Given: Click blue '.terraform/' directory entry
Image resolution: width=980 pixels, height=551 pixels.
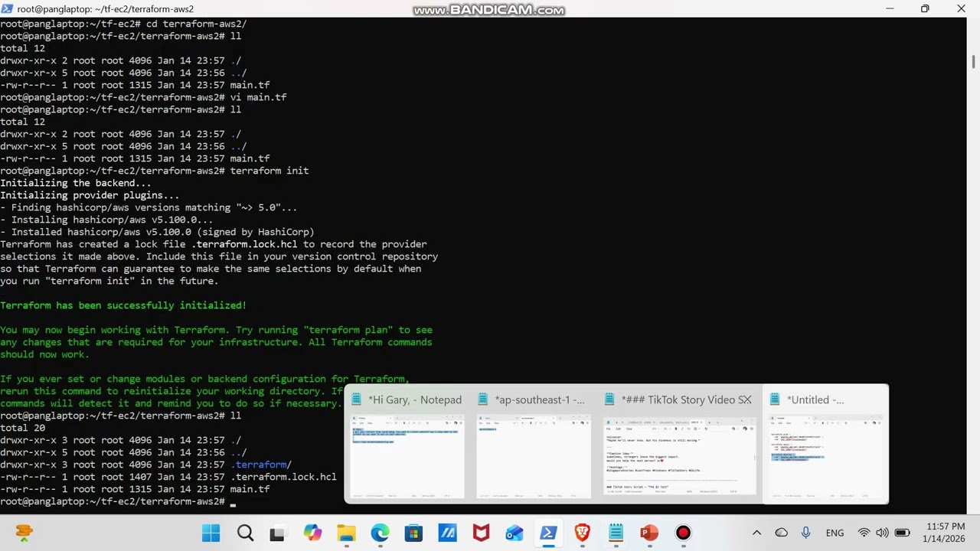Looking at the screenshot, I should 261,465.
